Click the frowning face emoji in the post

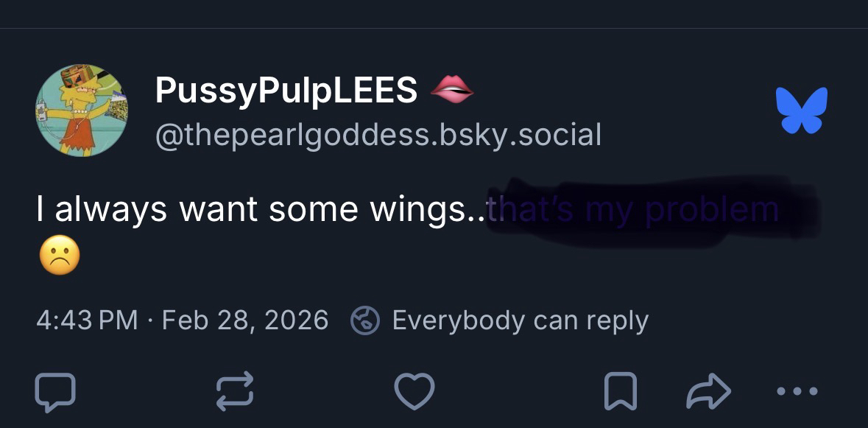[58, 258]
